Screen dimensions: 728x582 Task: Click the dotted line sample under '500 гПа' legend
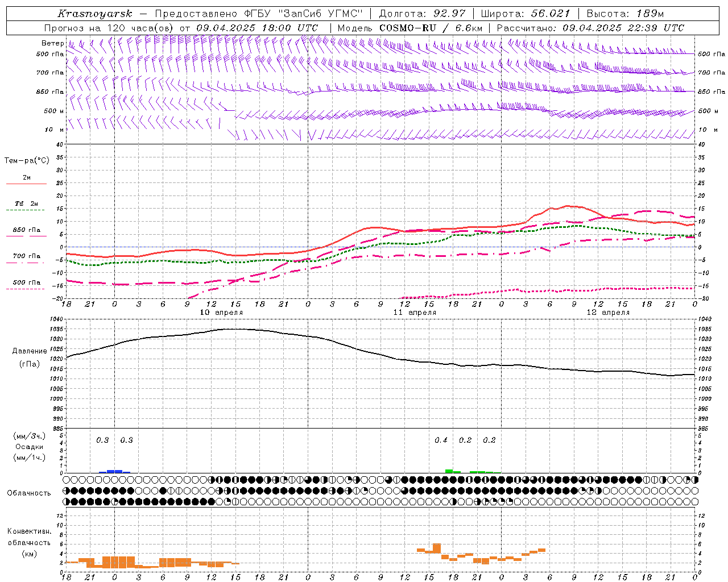coord(26,289)
